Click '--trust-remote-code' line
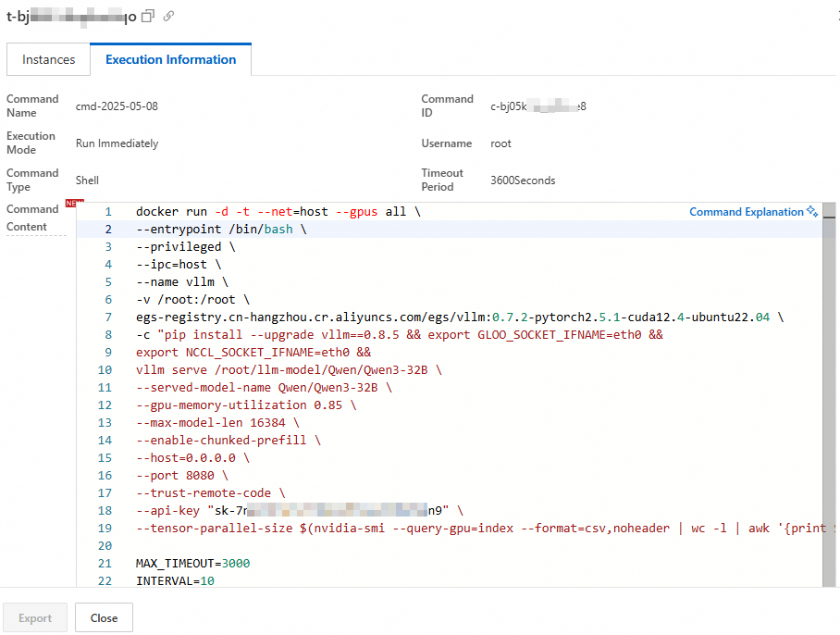Viewport: 840px width, 635px height. pos(211,493)
